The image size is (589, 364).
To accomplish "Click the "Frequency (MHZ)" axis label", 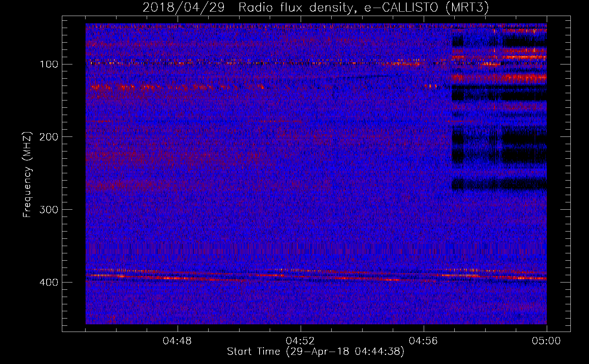I will pyautogui.click(x=27, y=174).
